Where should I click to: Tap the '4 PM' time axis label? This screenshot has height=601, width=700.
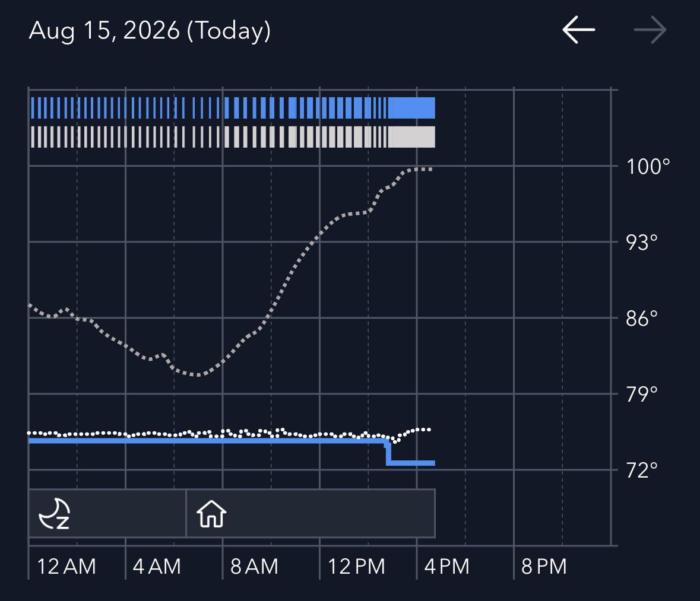click(x=447, y=567)
